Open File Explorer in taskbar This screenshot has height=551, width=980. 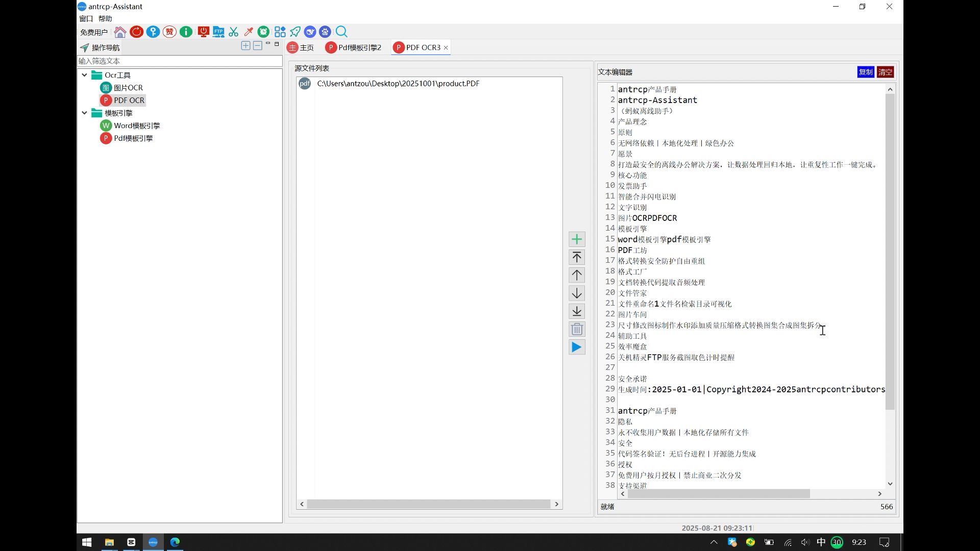coord(109,542)
